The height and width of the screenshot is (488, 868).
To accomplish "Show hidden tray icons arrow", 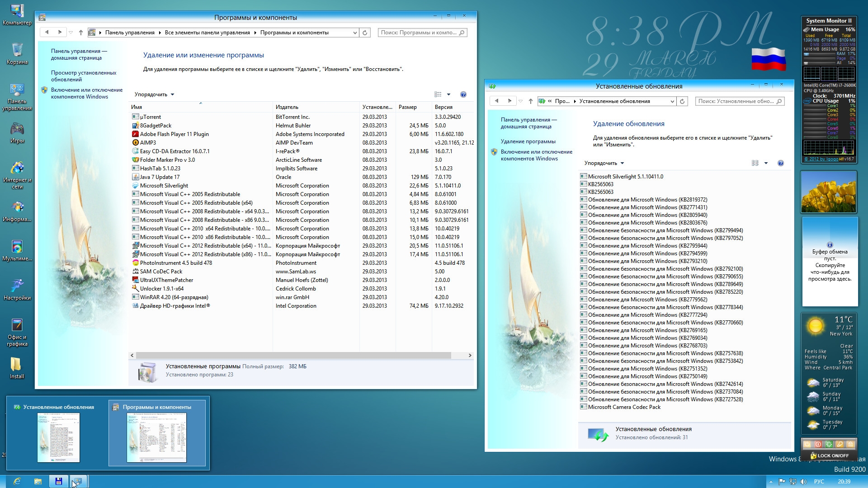I will [771, 482].
